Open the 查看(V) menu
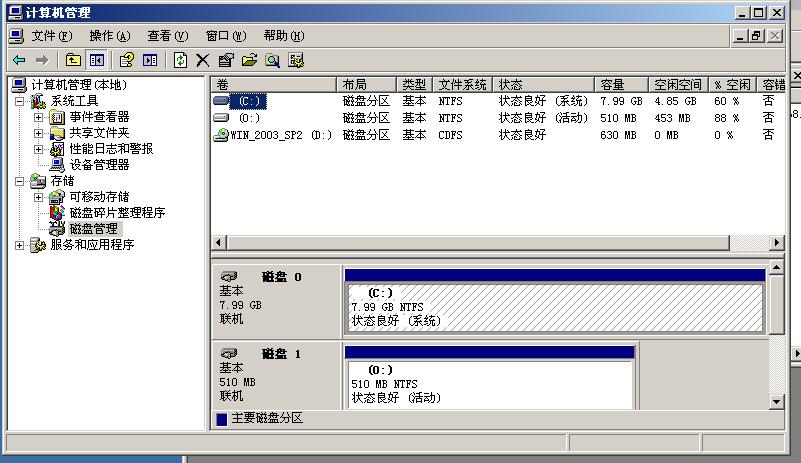Viewport: 801px width, 463px height. pos(168,36)
